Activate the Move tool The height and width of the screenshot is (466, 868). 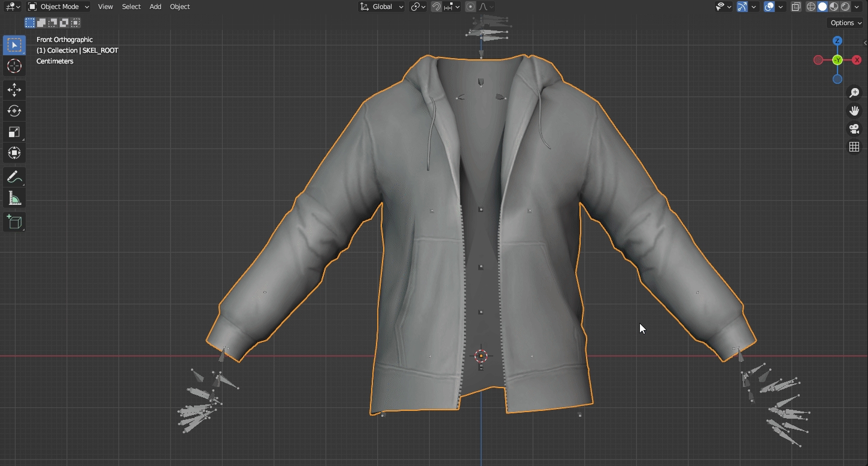click(14, 90)
